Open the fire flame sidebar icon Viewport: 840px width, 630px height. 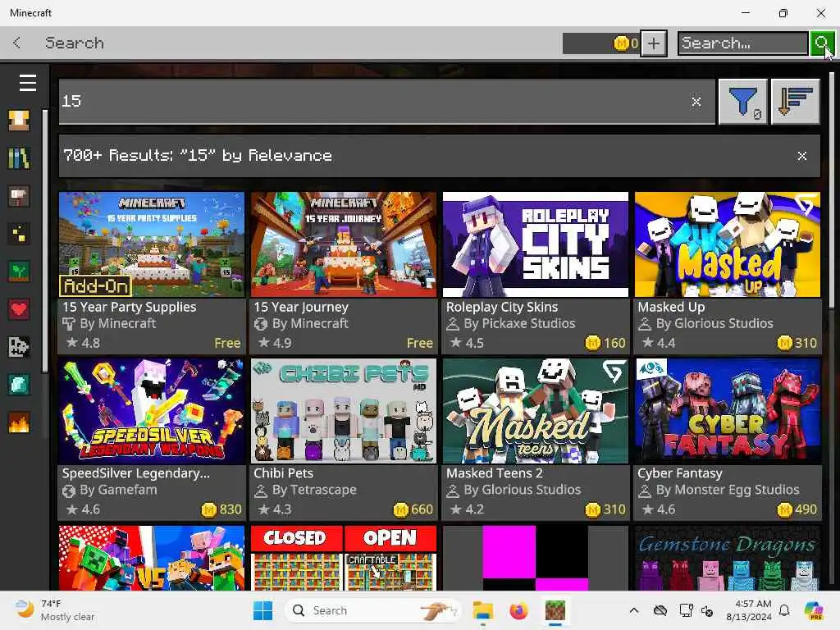(x=19, y=422)
